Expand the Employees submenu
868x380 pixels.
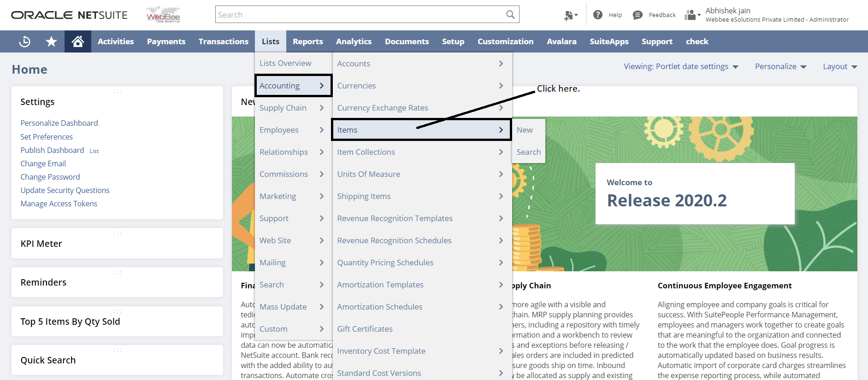[x=293, y=130]
